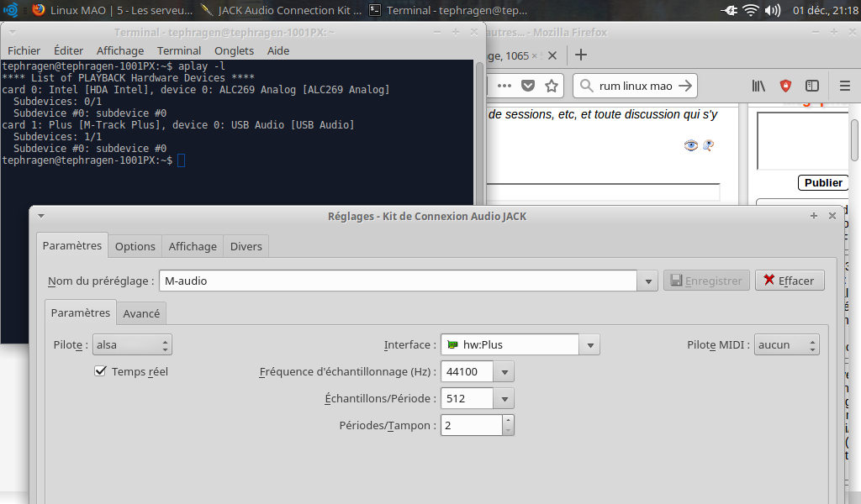This screenshot has width=861, height=504.
Task: Maximize JACK settings window with plus
Action: [813, 216]
